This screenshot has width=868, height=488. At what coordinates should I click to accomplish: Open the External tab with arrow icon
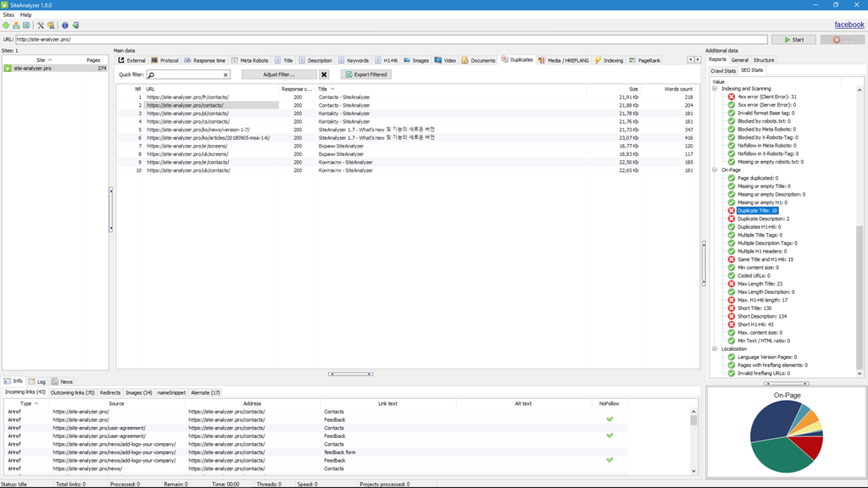pyautogui.click(x=131, y=60)
